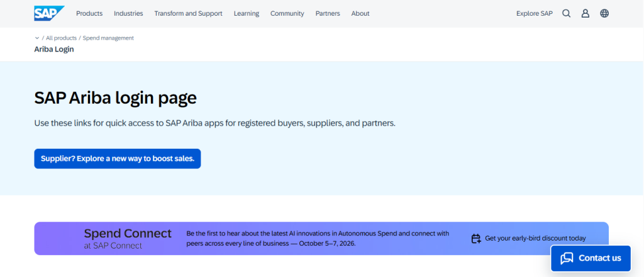Click the calendar icon in Spend Connect banner
The height and width of the screenshot is (277, 644).
[476, 239]
